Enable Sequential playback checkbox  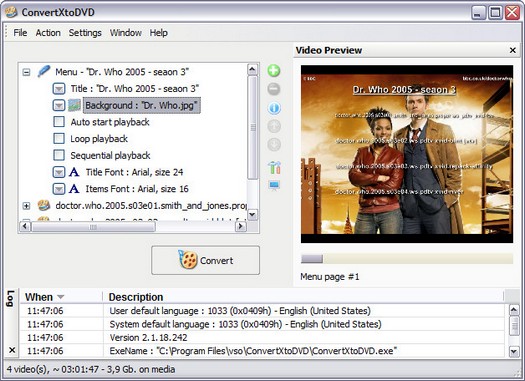pyautogui.click(x=59, y=155)
